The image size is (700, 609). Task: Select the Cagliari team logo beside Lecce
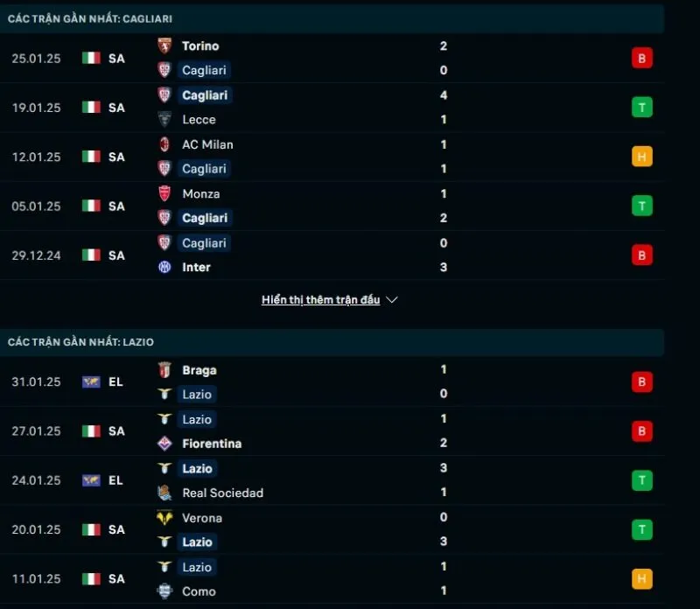click(164, 95)
